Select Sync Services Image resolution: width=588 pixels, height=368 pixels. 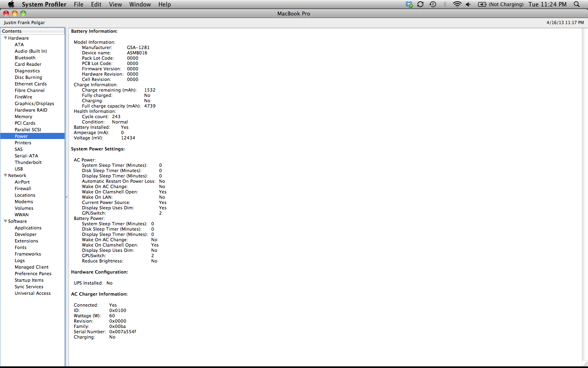click(29, 287)
